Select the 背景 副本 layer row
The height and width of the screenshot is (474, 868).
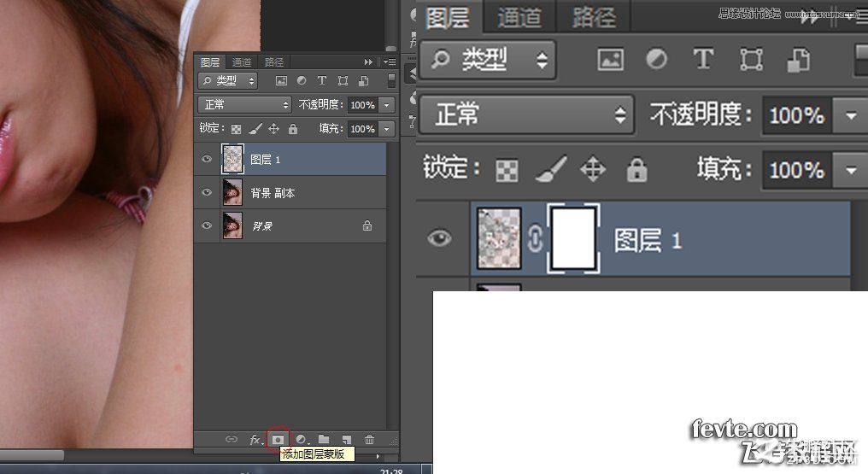[x=290, y=192]
